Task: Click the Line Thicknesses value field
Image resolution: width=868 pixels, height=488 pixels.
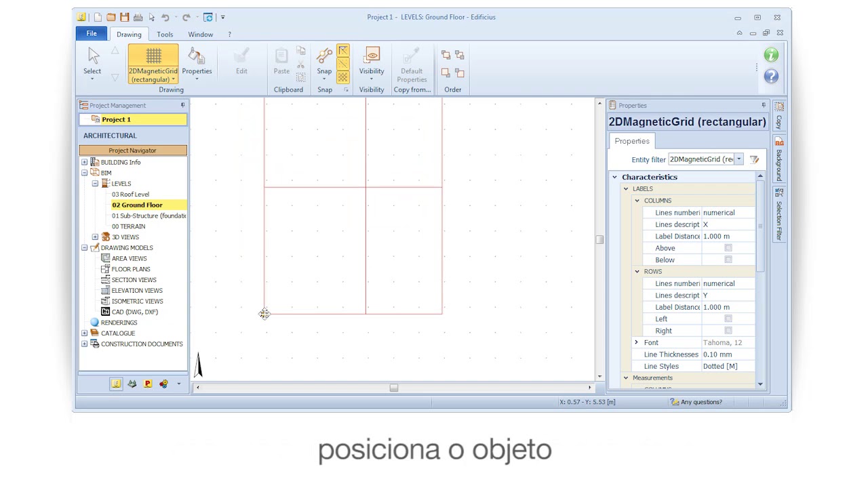Action: click(728, 354)
